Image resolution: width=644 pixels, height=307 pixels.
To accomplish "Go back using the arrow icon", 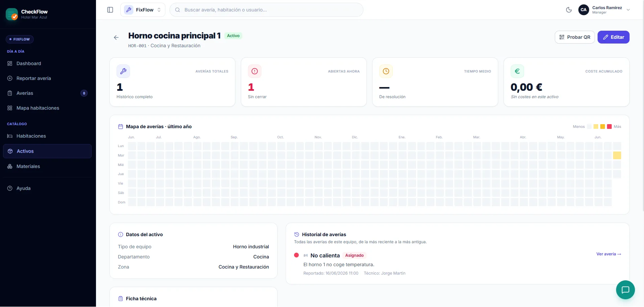I will pyautogui.click(x=116, y=37).
